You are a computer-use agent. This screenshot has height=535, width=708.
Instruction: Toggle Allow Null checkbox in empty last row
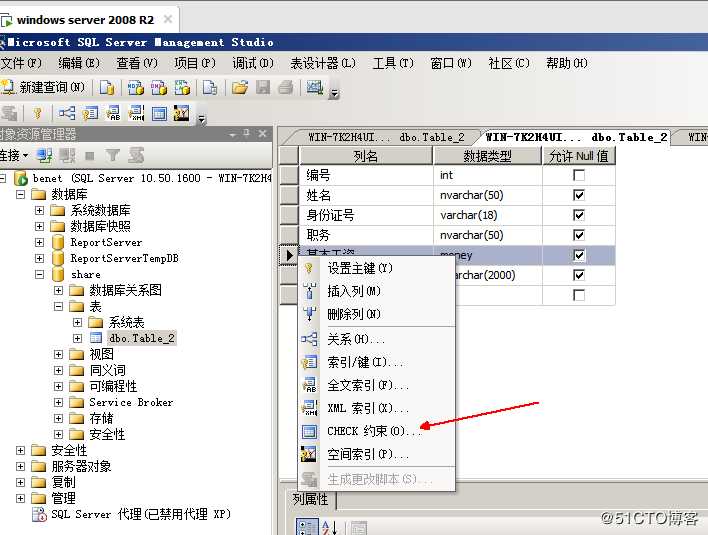(x=578, y=295)
